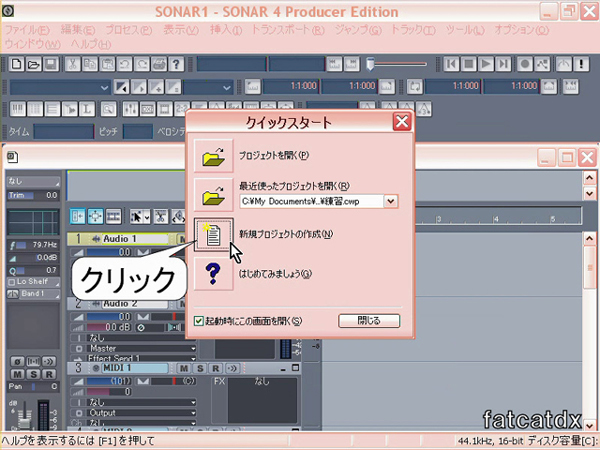600x450 pixels.
Task: Click the 新規プロジェクトの作成(N) label
Action: click(286, 234)
